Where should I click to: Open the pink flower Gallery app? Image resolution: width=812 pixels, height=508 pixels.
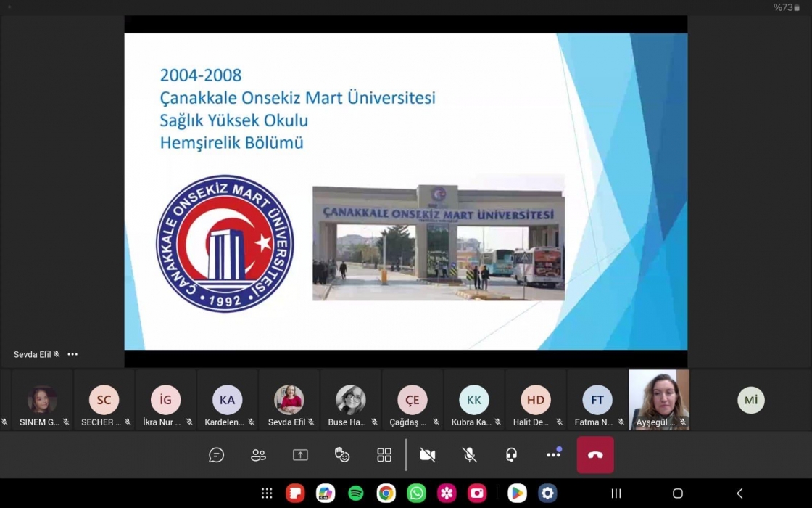click(447, 493)
